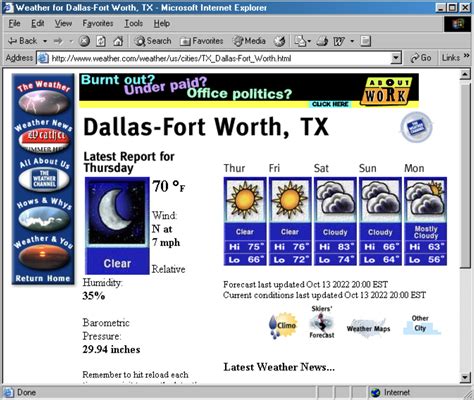Click The Weather Channel round logo
Image resolution: width=474 pixels, height=400 pixels.
point(416,127)
